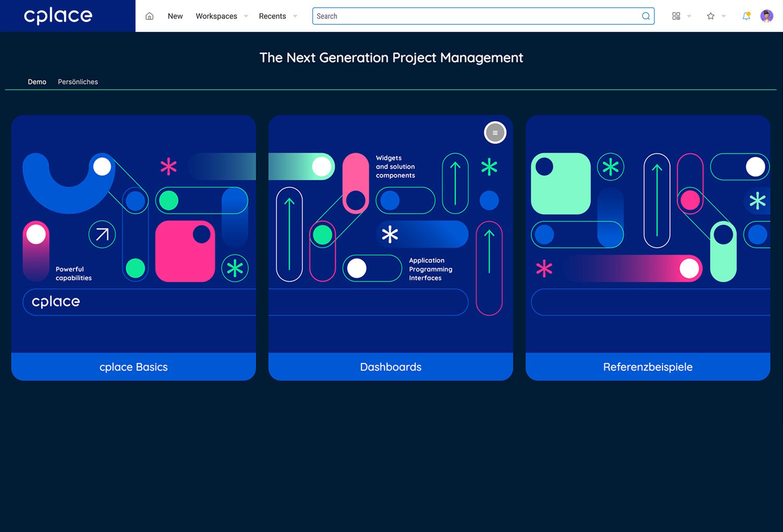Screen dimensions: 783x532
Task: Open the cplace Basics label
Action: click(x=134, y=367)
